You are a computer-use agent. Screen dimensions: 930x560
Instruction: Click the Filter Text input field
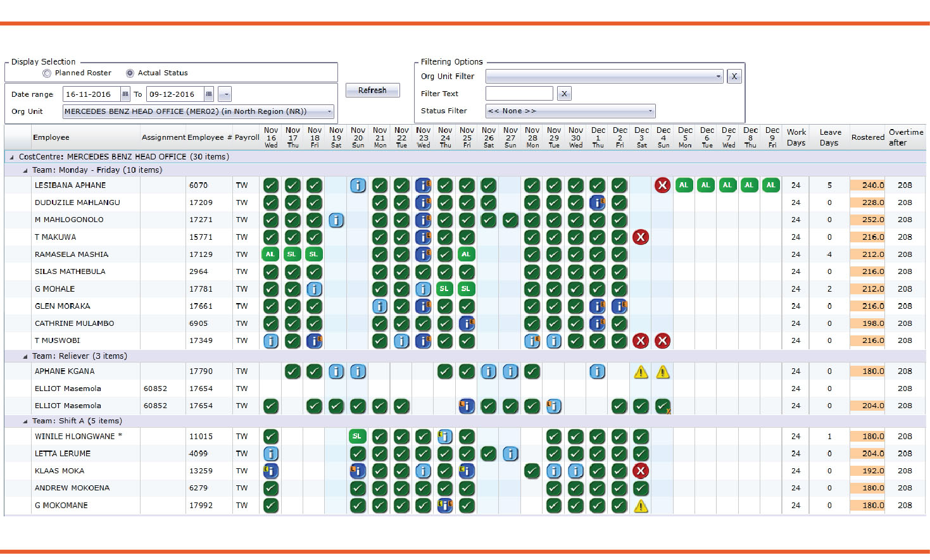point(518,94)
